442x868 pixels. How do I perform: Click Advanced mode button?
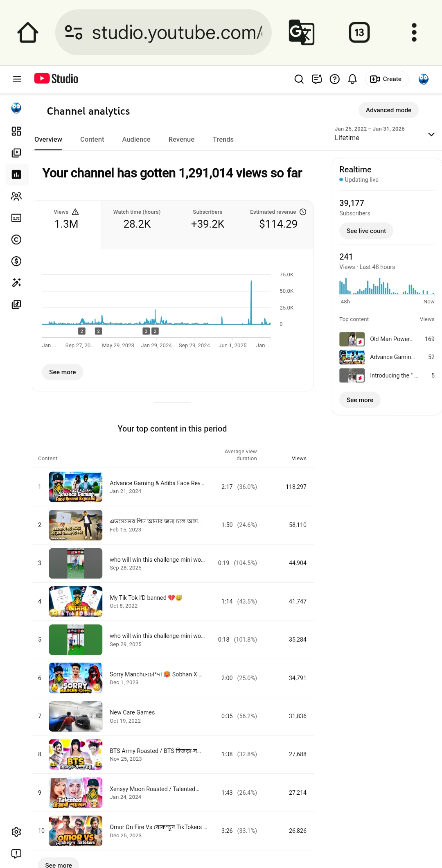[x=388, y=110]
